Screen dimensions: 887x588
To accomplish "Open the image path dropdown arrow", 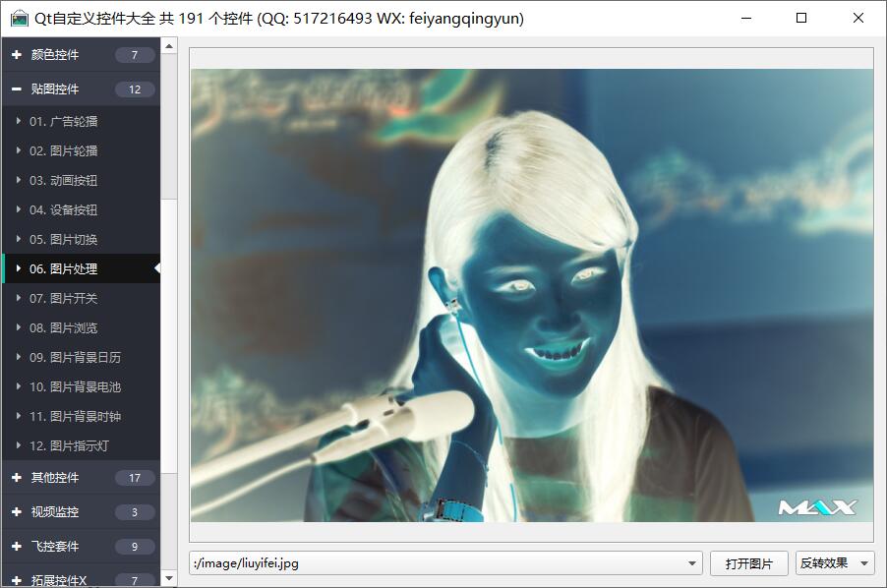I will pyautogui.click(x=693, y=563).
